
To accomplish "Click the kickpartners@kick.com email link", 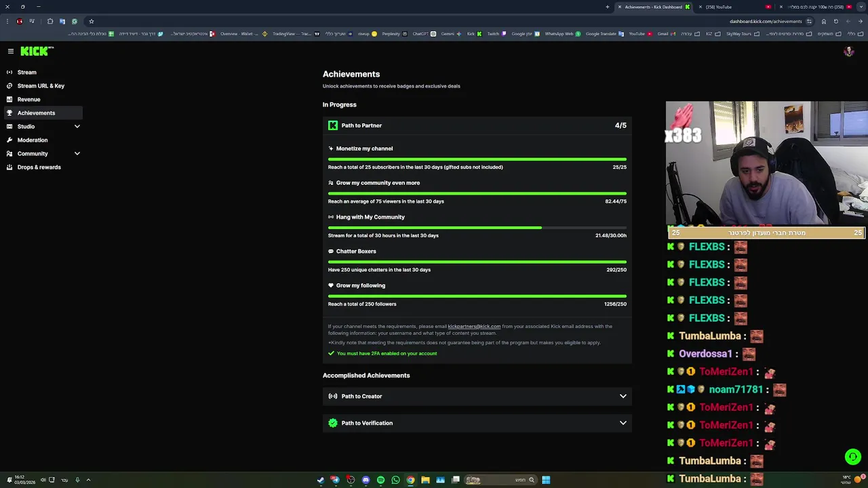I will (474, 327).
